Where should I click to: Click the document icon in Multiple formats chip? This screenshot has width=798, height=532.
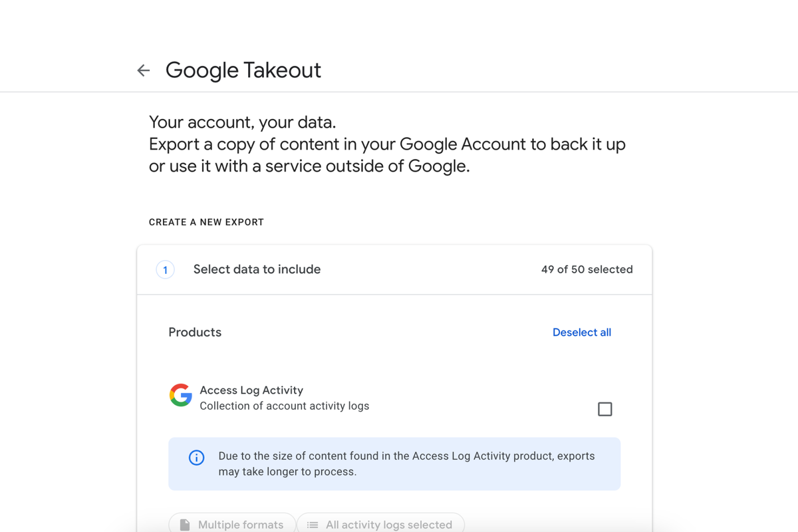(x=188, y=525)
